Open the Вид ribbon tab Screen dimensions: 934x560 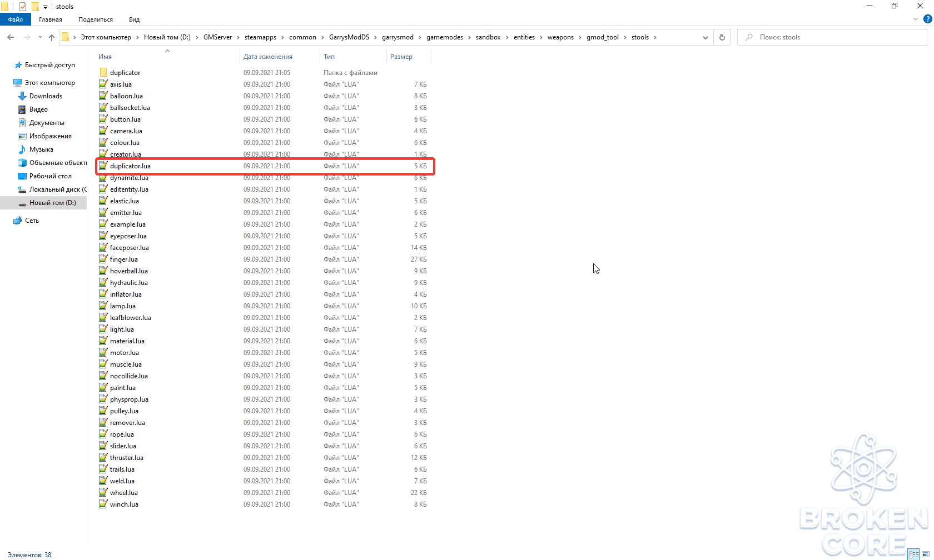[x=135, y=19]
